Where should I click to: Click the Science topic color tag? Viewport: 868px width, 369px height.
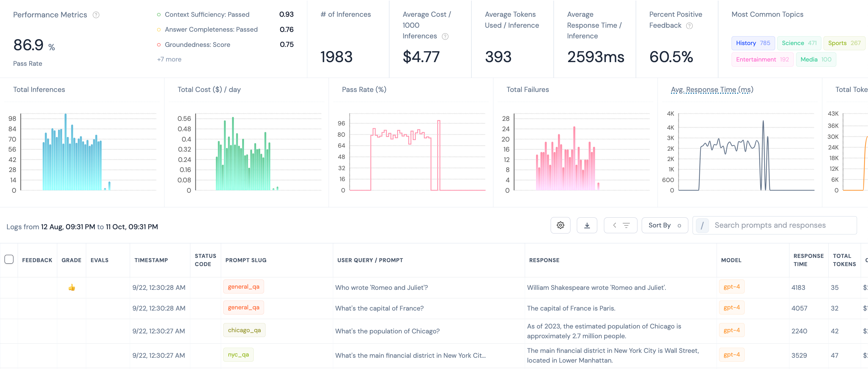coord(799,43)
